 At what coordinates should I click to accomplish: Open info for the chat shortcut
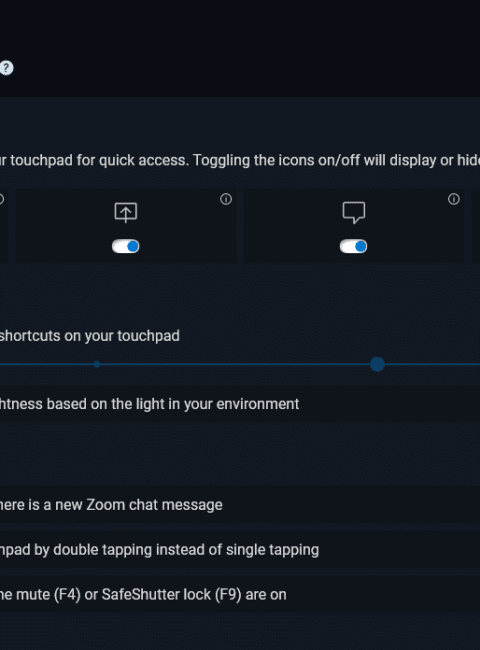click(x=454, y=199)
